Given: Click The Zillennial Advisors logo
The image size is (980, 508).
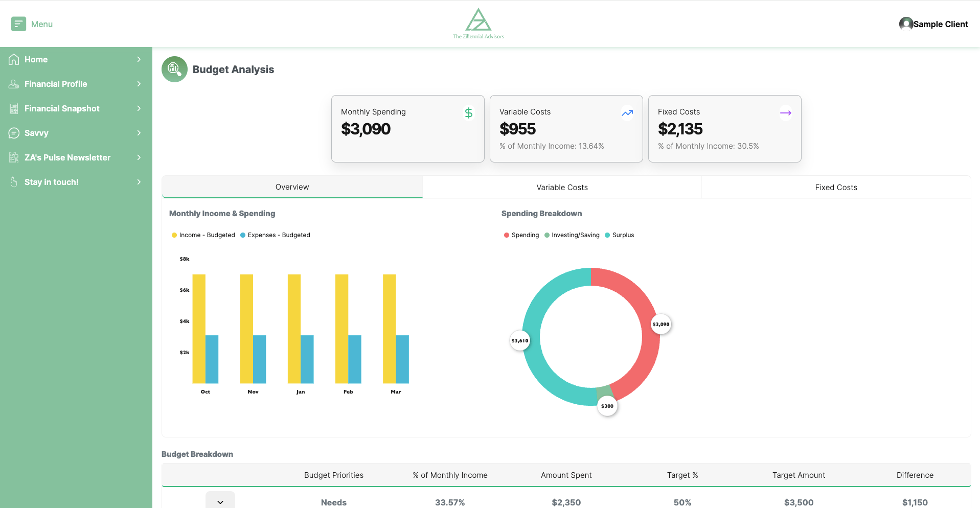Looking at the screenshot, I should 478,24.
